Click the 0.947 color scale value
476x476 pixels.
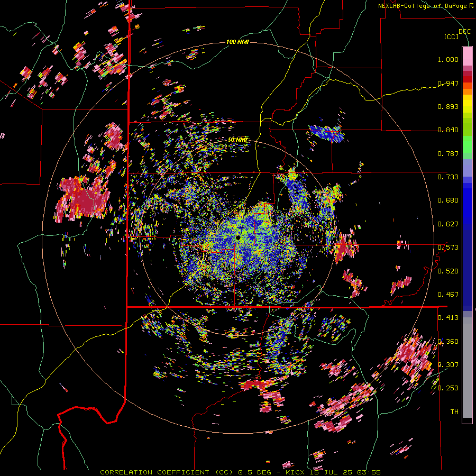tap(448, 83)
